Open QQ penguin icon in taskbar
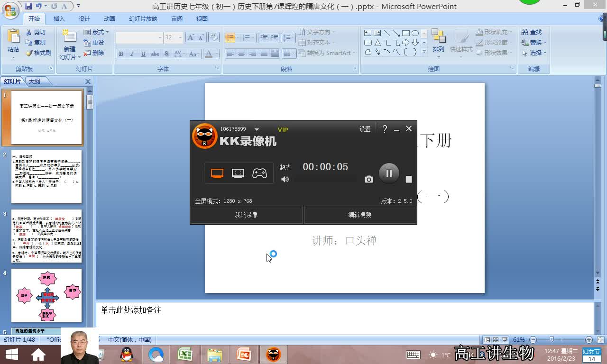Screen dimensions: 607x364 click(x=127, y=355)
